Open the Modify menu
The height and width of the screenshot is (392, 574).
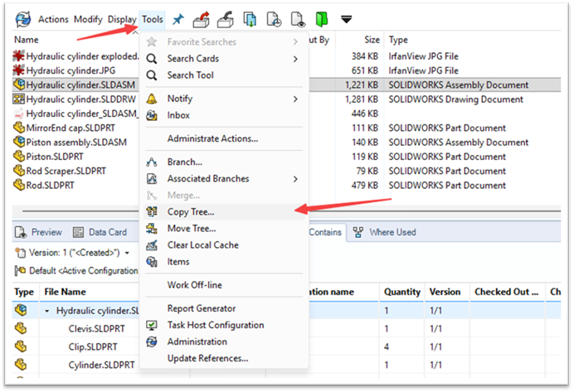[88, 19]
